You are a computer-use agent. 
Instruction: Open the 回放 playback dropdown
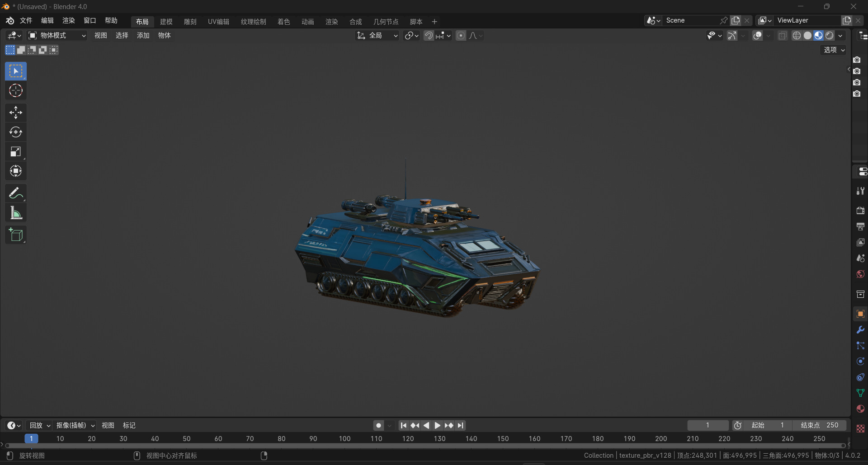[x=39, y=426]
